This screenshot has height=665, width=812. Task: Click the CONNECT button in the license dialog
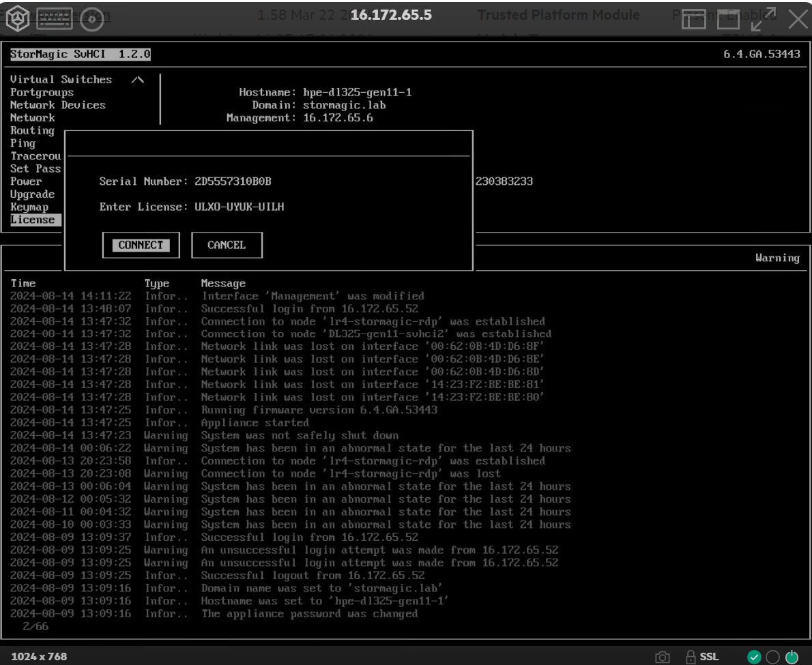pyautogui.click(x=141, y=246)
